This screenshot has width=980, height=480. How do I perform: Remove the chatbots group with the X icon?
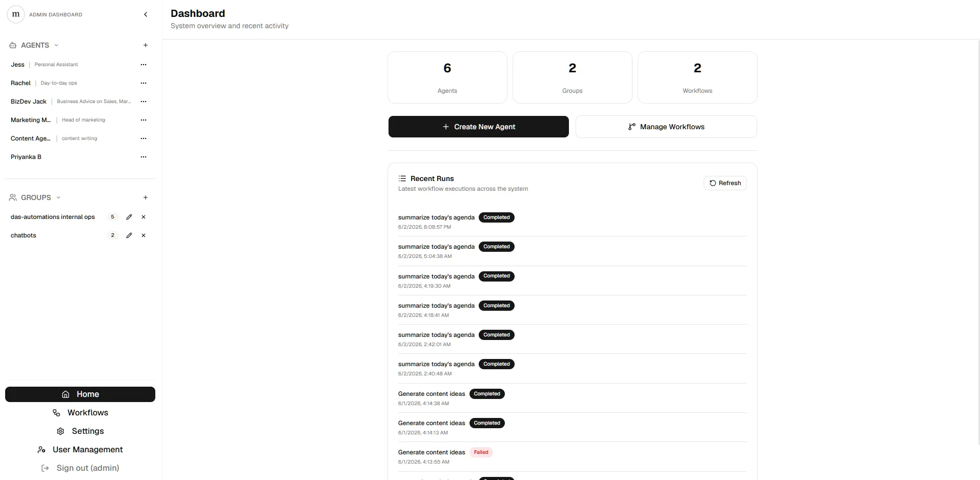click(x=144, y=235)
